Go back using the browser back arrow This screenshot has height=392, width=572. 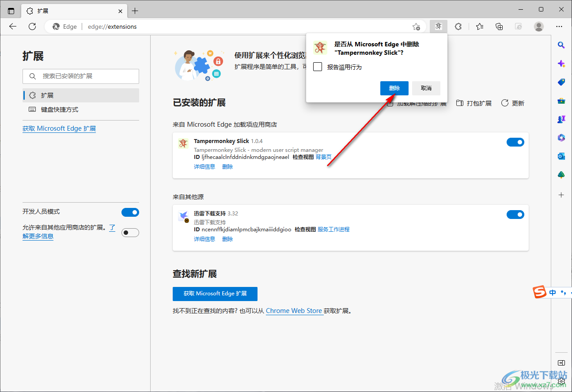(x=13, y=26)
